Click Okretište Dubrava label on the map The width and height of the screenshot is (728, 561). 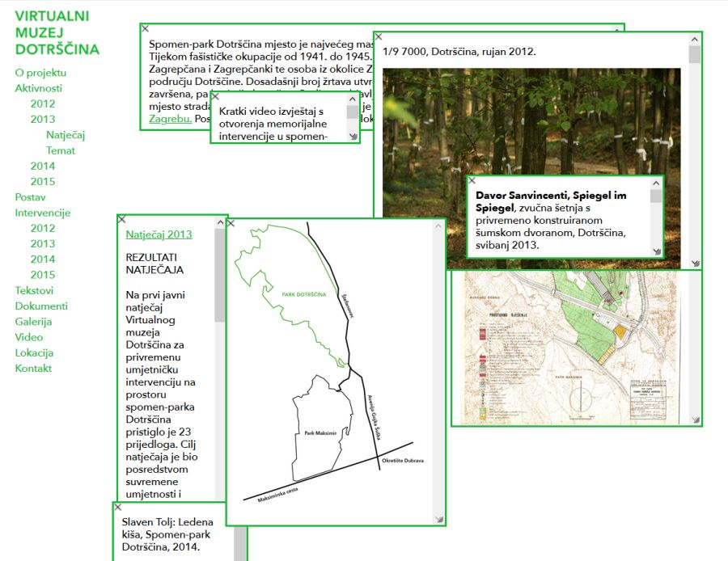(403, 460)
